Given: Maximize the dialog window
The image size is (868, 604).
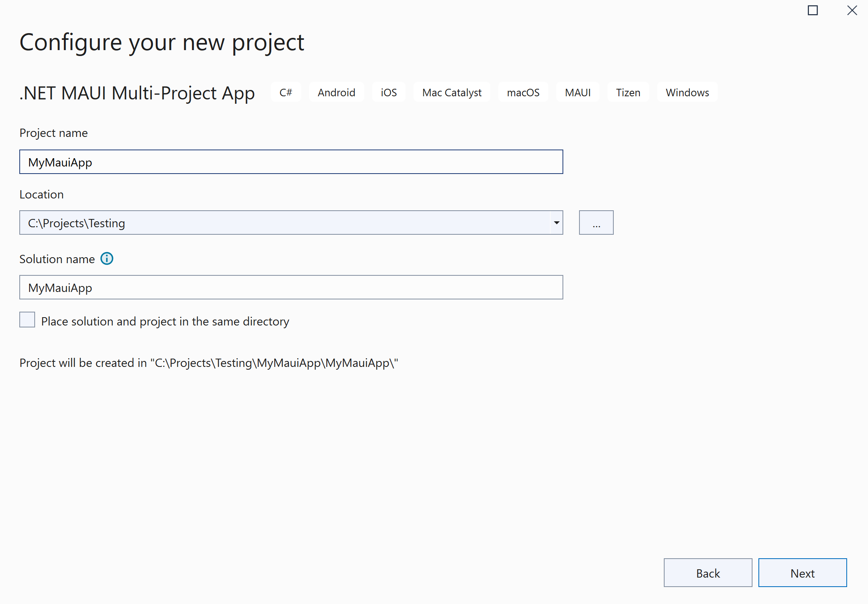Looking at the screenshot, I should [x=812, y=10].
